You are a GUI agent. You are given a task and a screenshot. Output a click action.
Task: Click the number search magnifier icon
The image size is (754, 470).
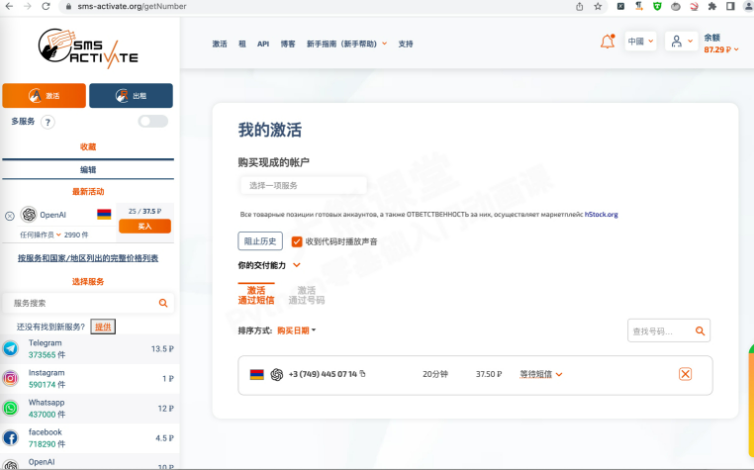tap(700, 331)
